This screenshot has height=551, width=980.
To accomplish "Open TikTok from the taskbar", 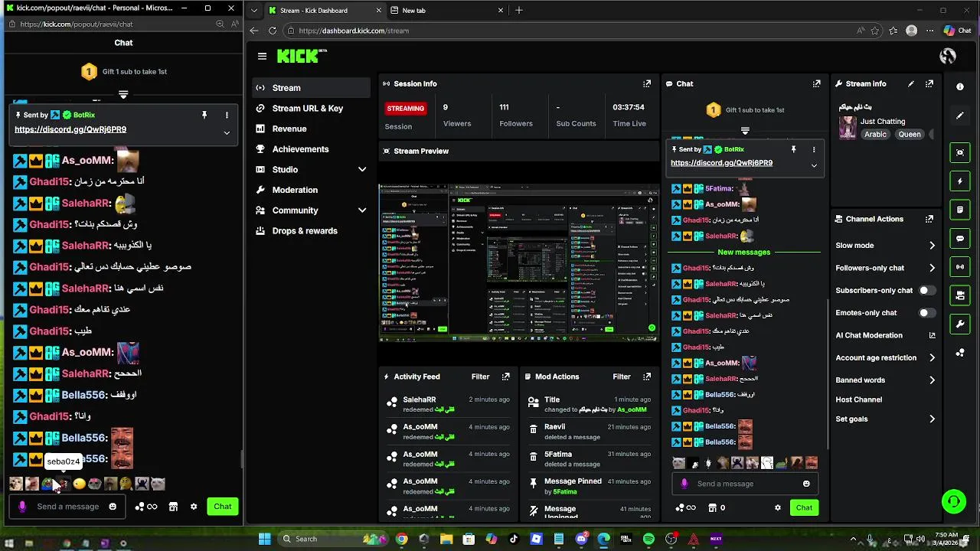I will [x=514, y=539].
